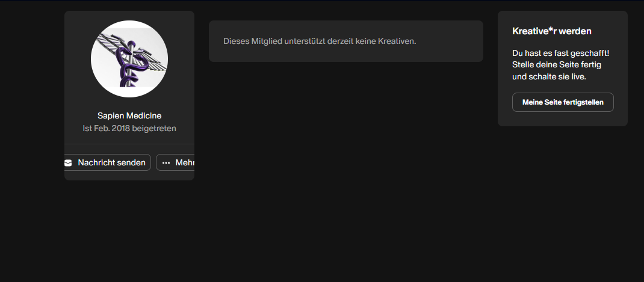The height and width of the screenshot is (282, 644).
Task: Click the 'Ist Feb. 2018 beigetreten' text
Action: 129,129
